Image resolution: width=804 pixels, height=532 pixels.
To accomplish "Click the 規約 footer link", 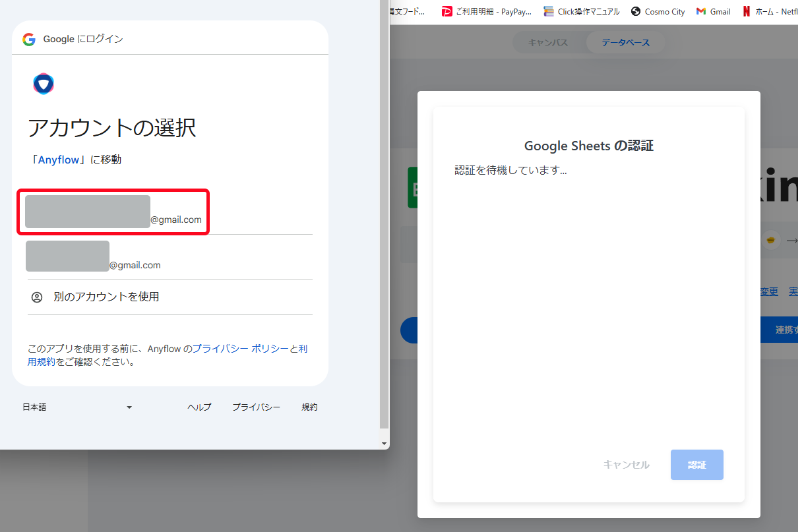I will point(309,407).
